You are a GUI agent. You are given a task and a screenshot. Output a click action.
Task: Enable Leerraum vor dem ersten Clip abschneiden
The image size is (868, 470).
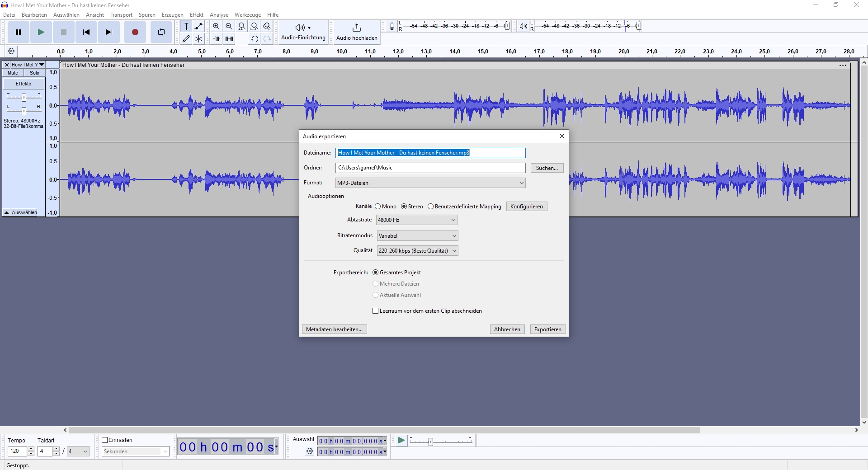pos(375,311)
